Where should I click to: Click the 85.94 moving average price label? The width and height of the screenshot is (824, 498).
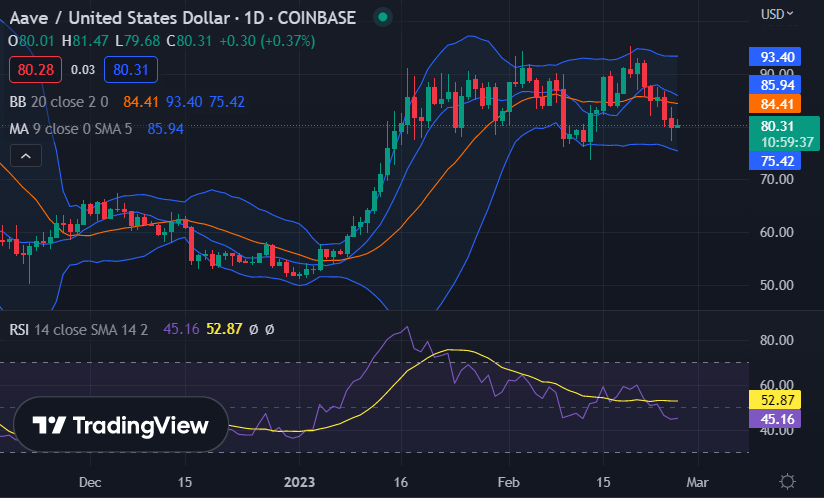[777, 86]
